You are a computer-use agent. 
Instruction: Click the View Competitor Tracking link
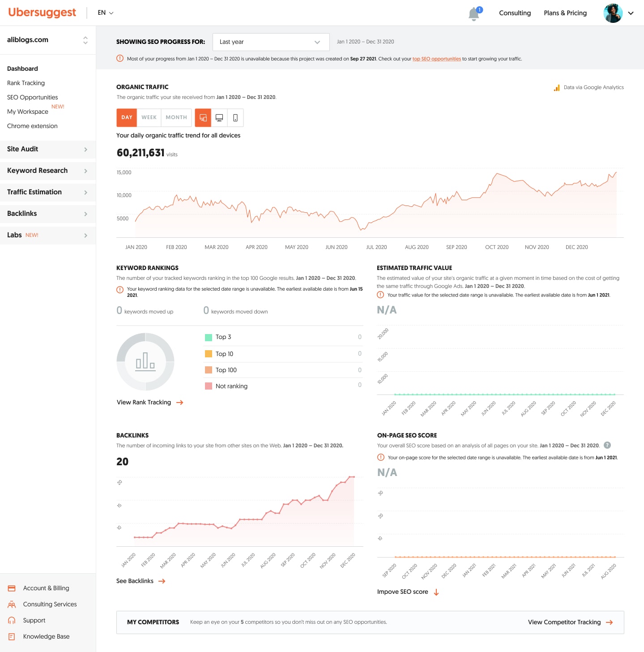564,622
